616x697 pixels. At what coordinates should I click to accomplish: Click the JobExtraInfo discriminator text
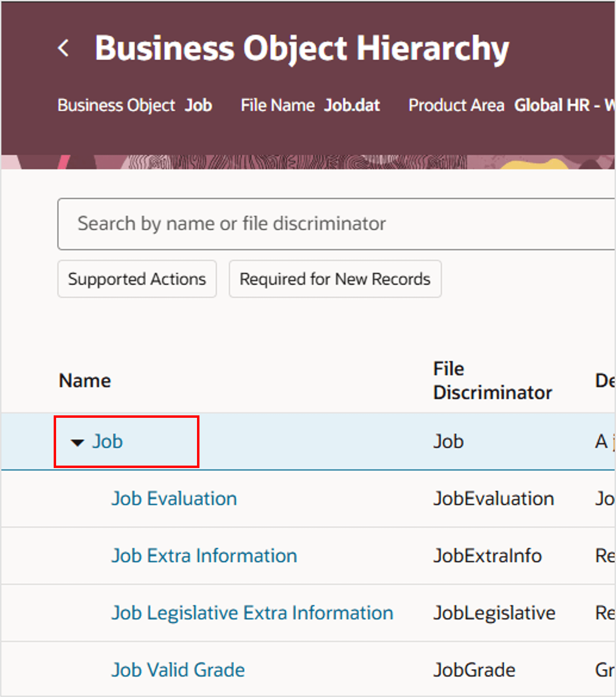[x=488, y=556]
